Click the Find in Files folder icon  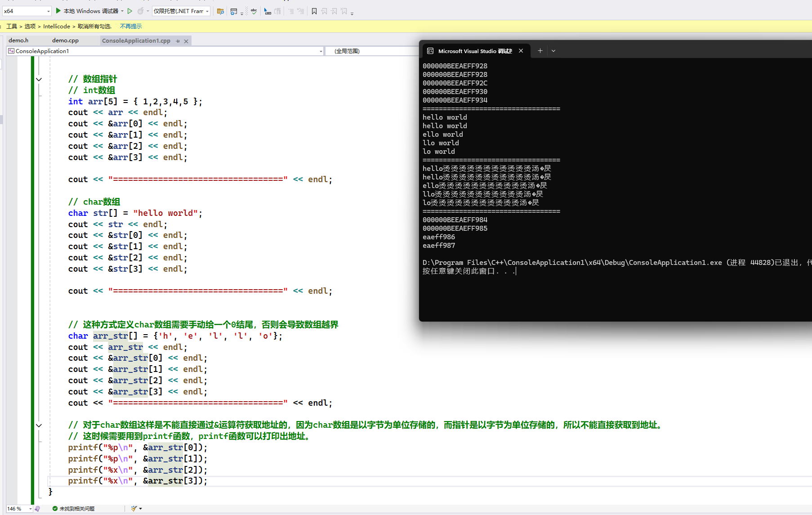click(220, 11)
